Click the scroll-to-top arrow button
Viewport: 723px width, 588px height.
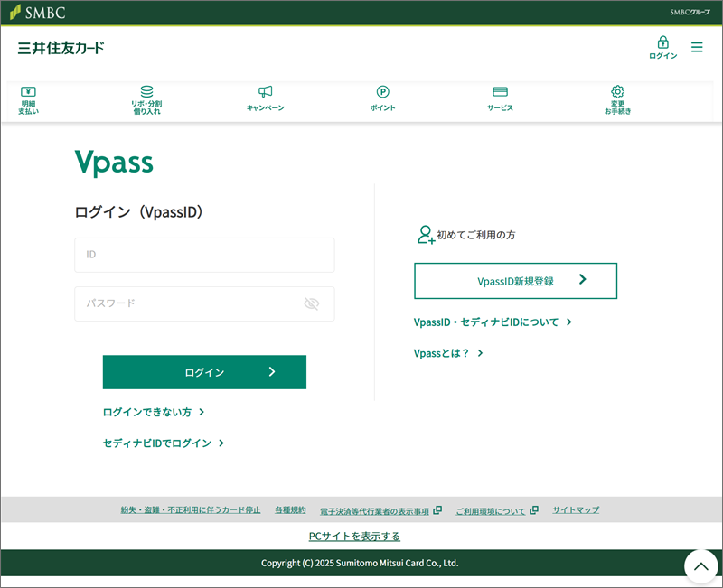701,566
